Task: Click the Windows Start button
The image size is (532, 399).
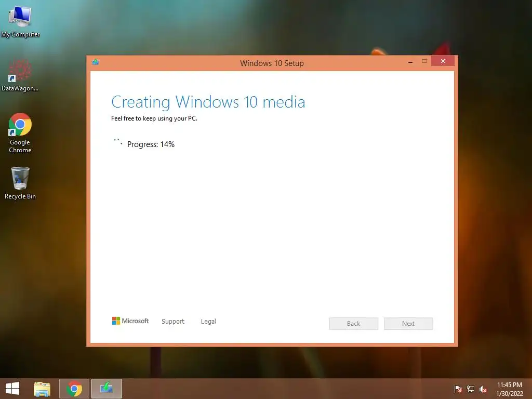Action: (12, 389)
